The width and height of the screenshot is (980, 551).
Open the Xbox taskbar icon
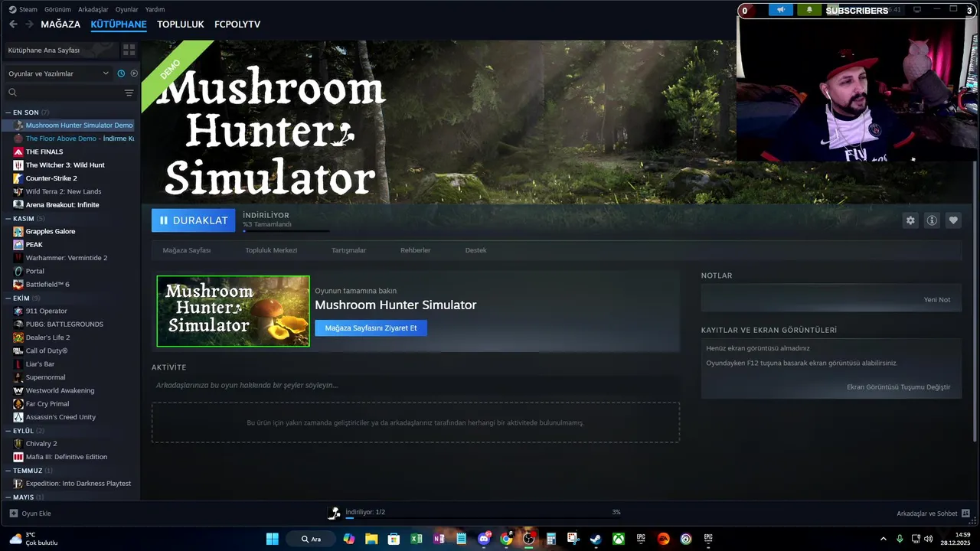618,539
